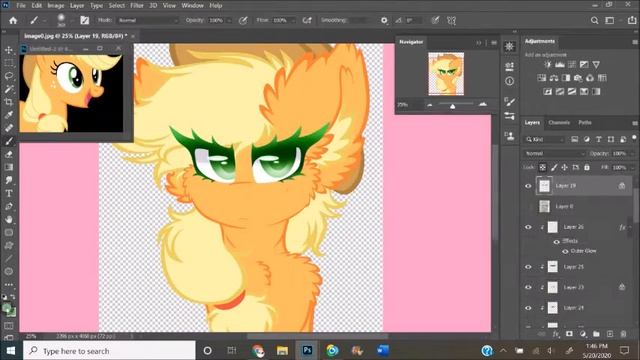Screen dimensions: 640x360
Task: Open smoothing options gear icon
Action: pyautogui.click(x=384, y=20)
